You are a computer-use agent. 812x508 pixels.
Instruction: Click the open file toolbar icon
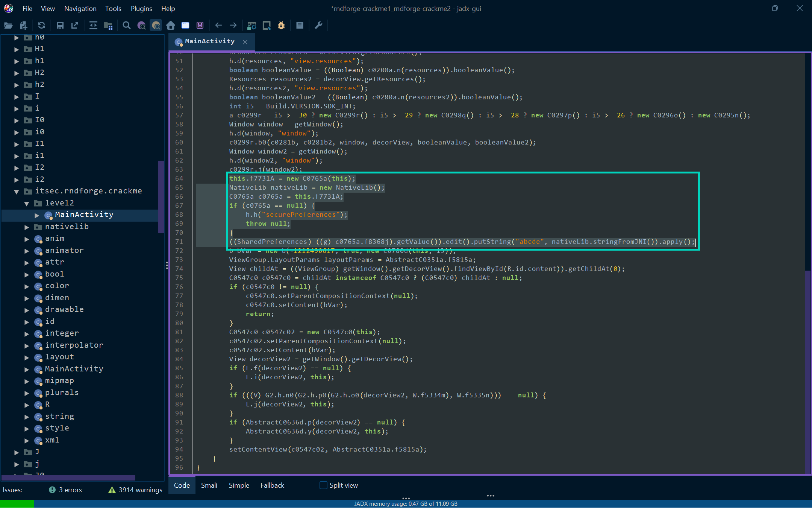8,25
